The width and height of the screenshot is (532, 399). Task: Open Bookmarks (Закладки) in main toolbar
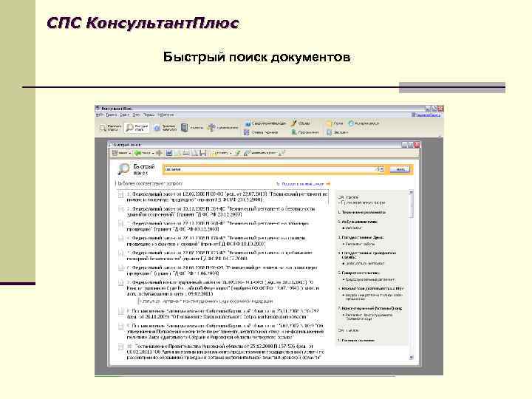337,132
